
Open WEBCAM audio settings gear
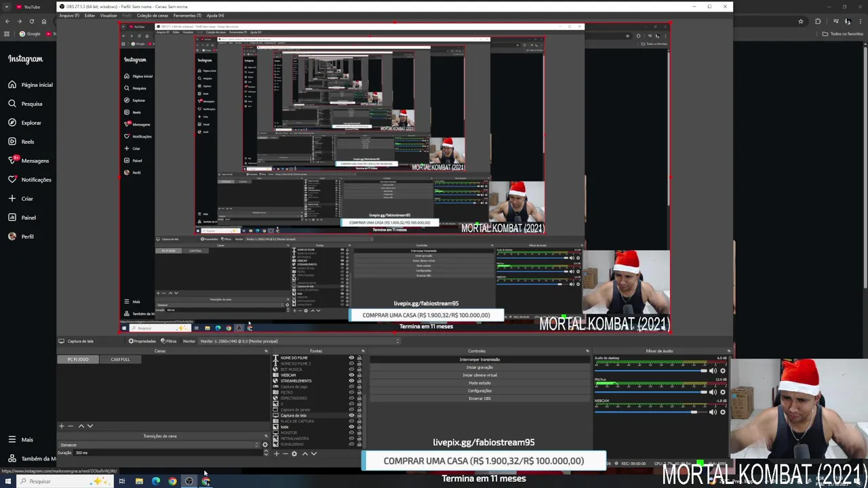(723, 412)
